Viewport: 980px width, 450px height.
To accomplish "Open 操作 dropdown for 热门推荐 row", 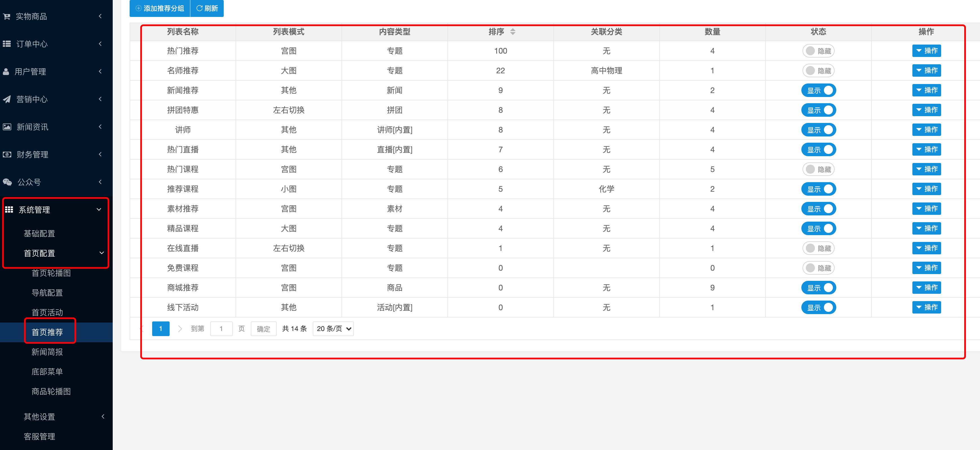I will coord(926,51).
